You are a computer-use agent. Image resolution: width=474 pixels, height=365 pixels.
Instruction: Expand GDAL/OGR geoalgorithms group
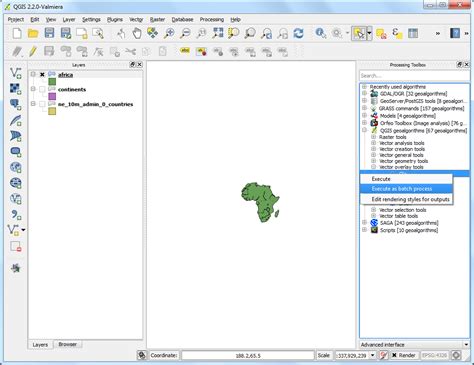click(x=364, y=94)
